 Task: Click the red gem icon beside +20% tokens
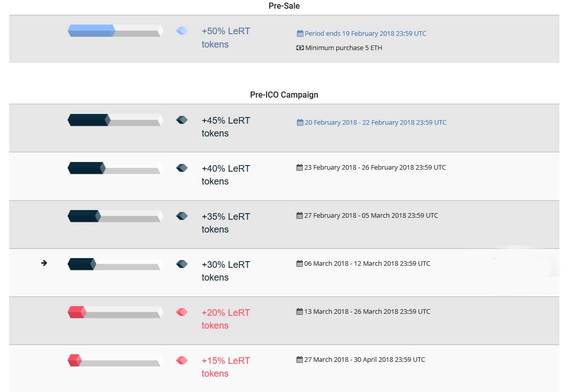tap(182, 312)
